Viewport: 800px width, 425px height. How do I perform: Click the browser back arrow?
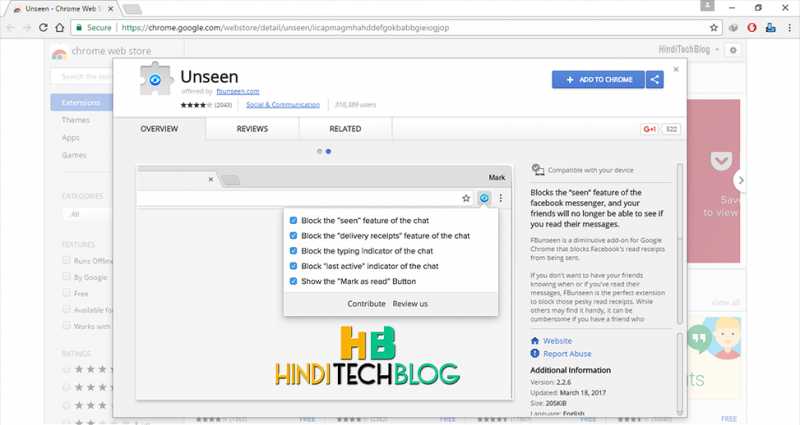tap(11, 28)
